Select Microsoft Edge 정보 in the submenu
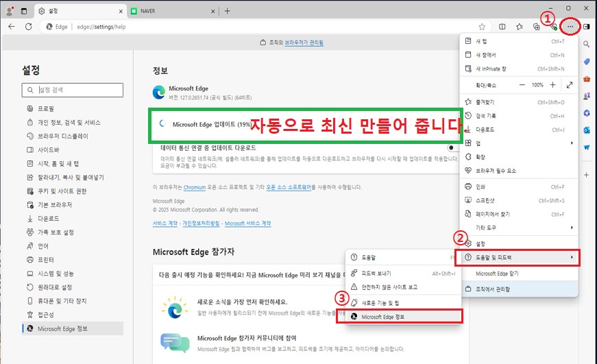Viewport: 597px width, 364px height. (403, 317)
